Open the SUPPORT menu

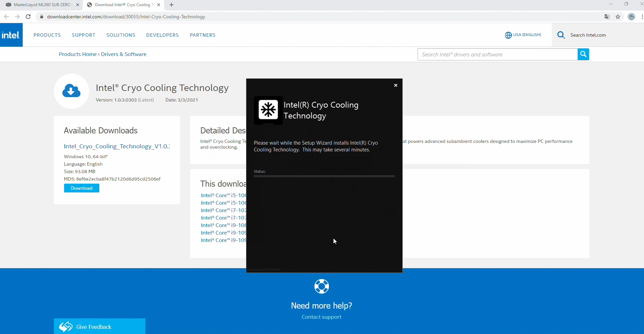click(83, 35)
